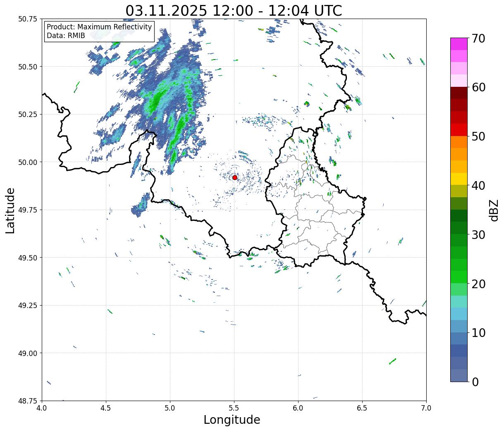
Task: Click the 'Data: RMIB' legend text
Action: pyautogui.click(x=66, y=36)
